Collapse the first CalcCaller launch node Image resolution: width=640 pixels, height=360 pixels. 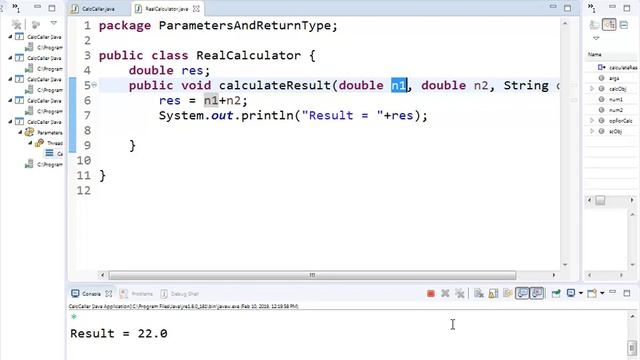pos(10,36)
